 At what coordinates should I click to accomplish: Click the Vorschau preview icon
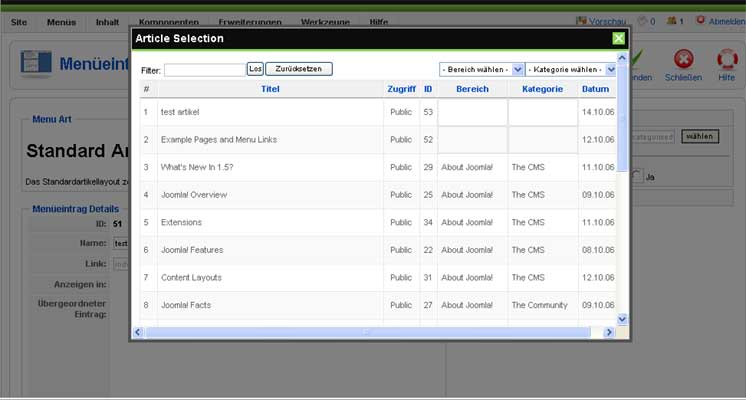click(x=581, y=21)
